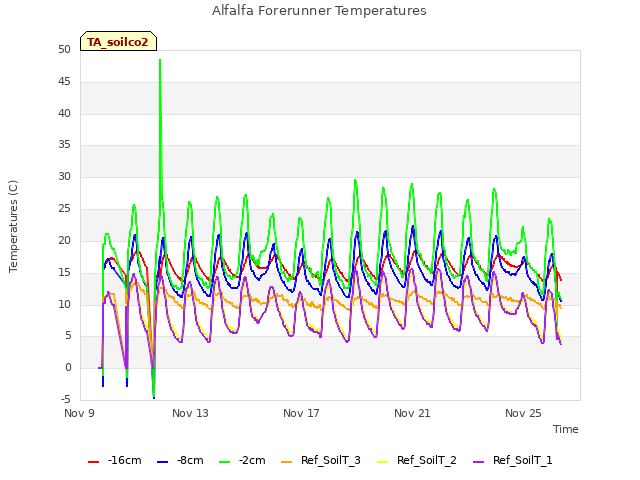The height and width of the screenshot is (480, 640).
Task: Click the TA_soilco2 annotation label
Action: coord(118,41)
